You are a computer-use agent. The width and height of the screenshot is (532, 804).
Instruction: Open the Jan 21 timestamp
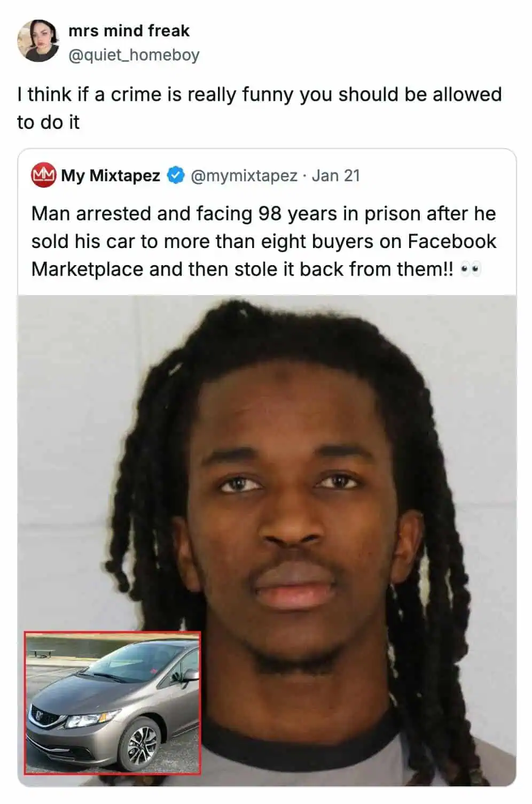coord(335,175)
